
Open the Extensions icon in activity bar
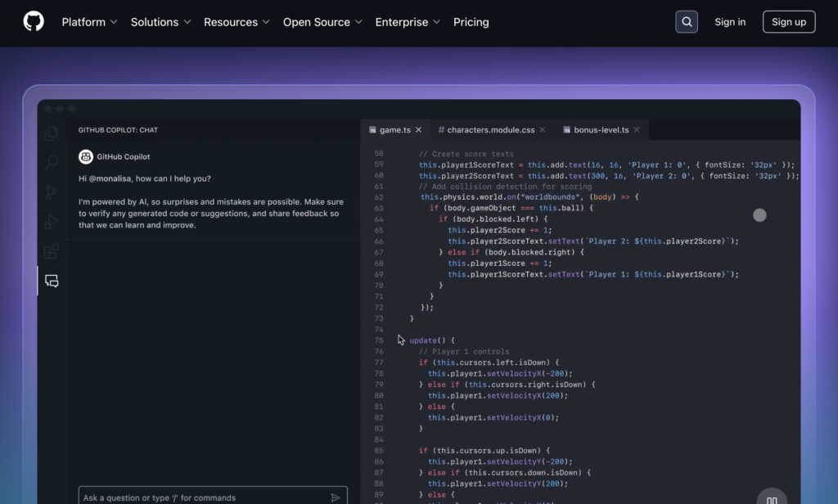(52, 251)
